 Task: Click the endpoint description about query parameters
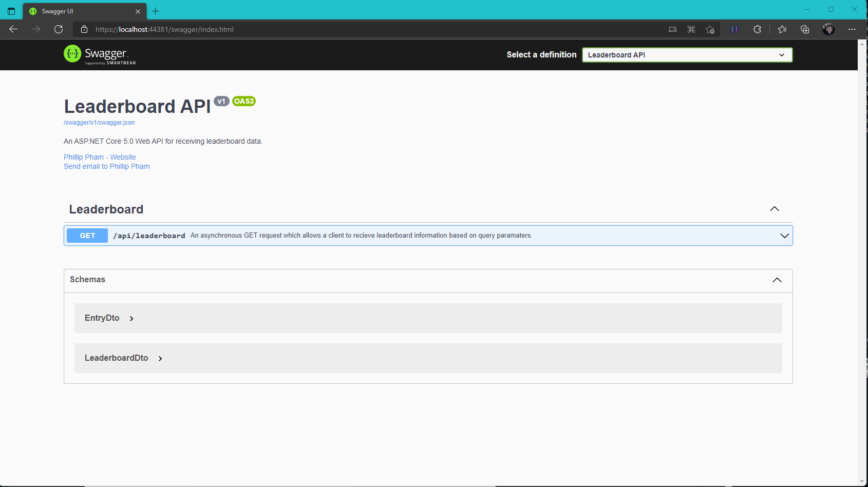tap(361, 236)
